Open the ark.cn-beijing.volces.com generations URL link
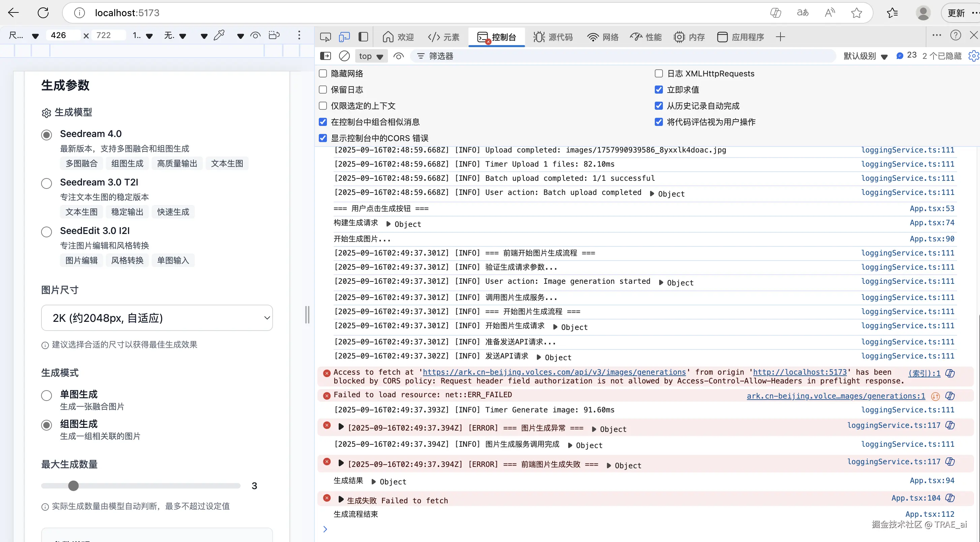This screenshot has width=980, height=542. pos(554,372)
